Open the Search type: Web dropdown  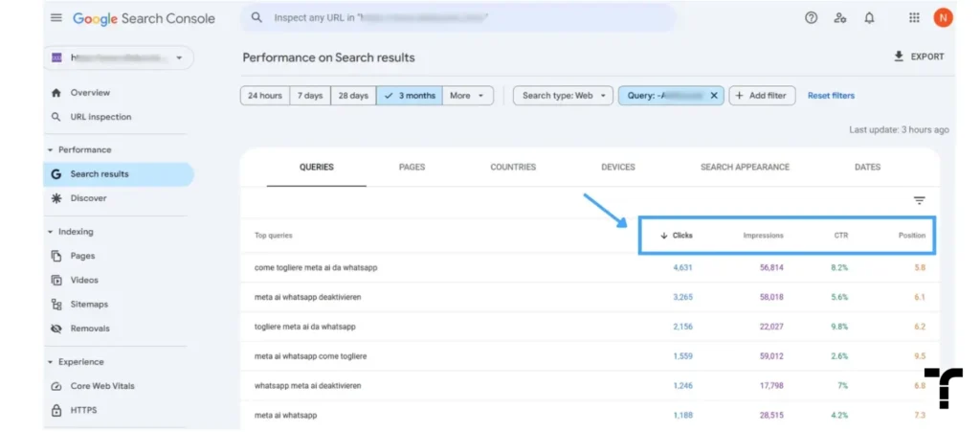pos(563,96)
